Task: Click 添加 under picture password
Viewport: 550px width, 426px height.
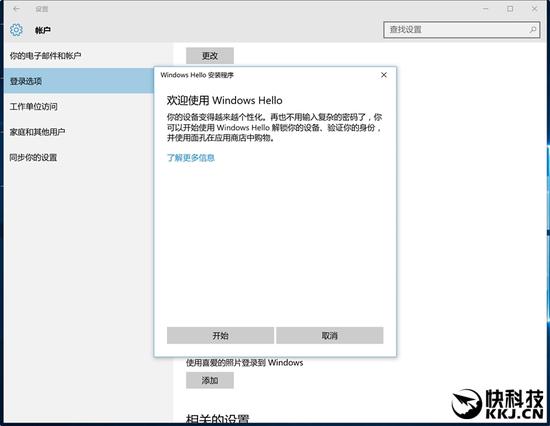Action: pyautogui.click(x=210, y=380)
